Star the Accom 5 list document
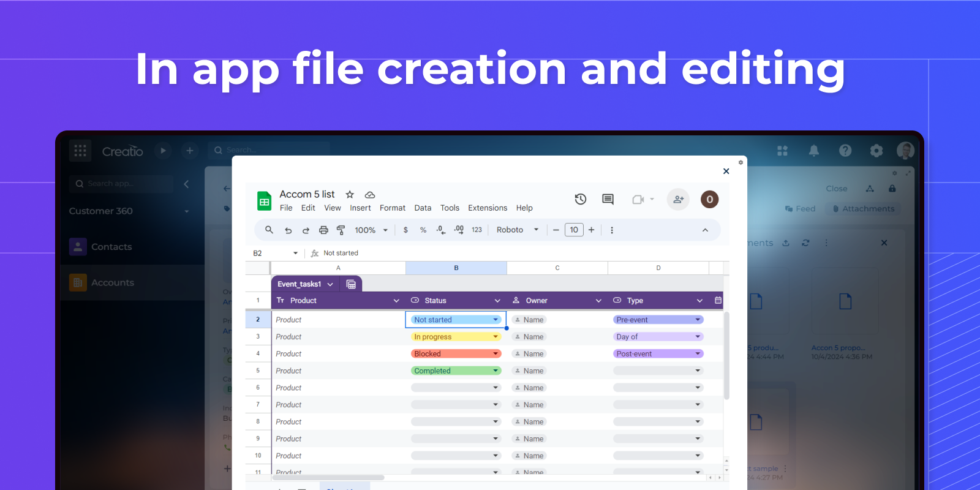 pyautogui.click(x=350, y=194)
